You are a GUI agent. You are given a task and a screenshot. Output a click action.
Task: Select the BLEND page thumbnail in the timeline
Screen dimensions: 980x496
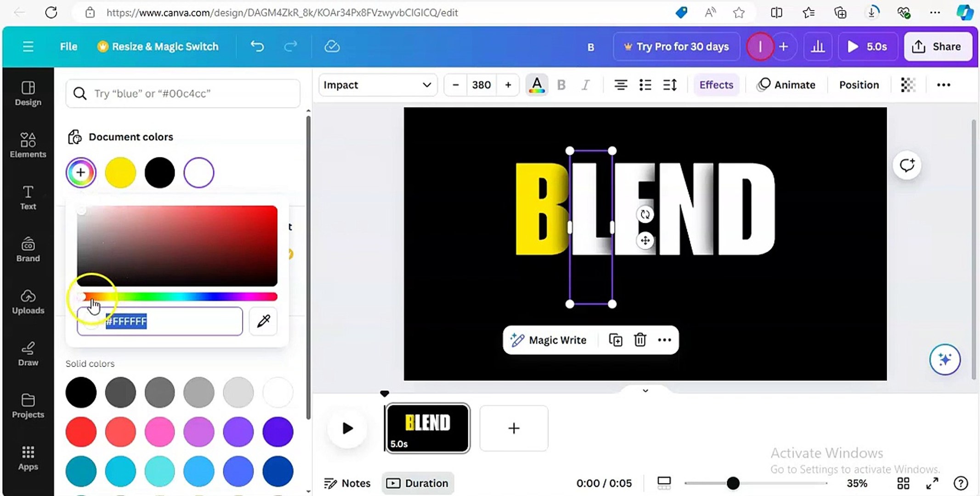427,428
